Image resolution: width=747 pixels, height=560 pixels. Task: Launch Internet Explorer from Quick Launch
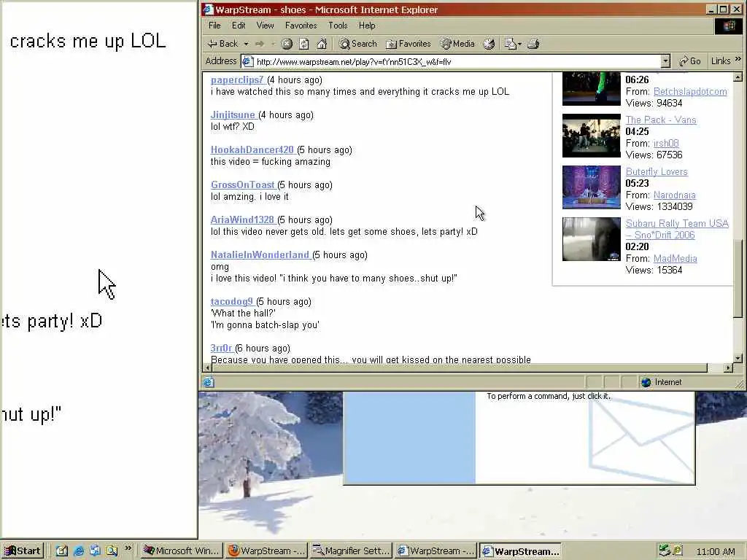[79, 551]
